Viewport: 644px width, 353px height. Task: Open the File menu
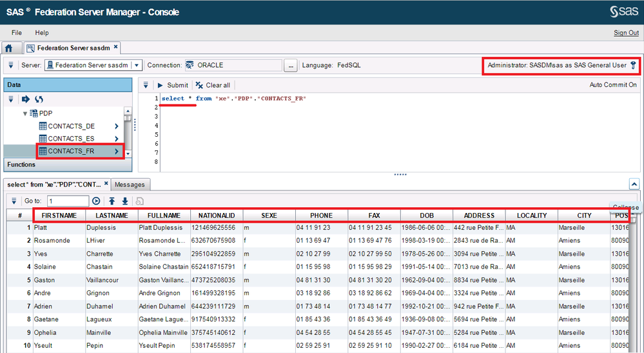(16, 33)
